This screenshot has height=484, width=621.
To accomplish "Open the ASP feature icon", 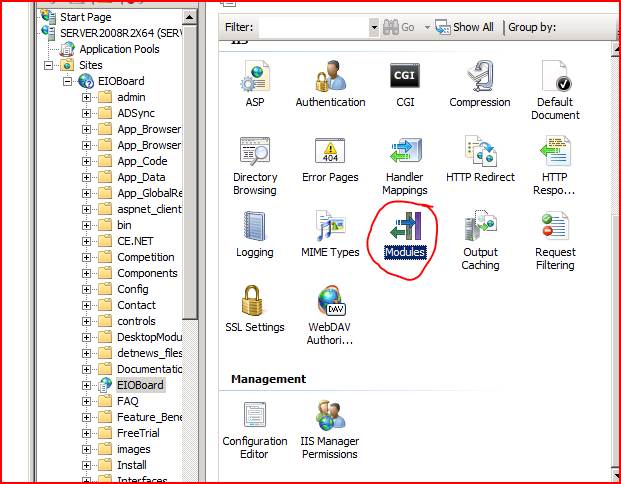I will (x=255, y=84).
